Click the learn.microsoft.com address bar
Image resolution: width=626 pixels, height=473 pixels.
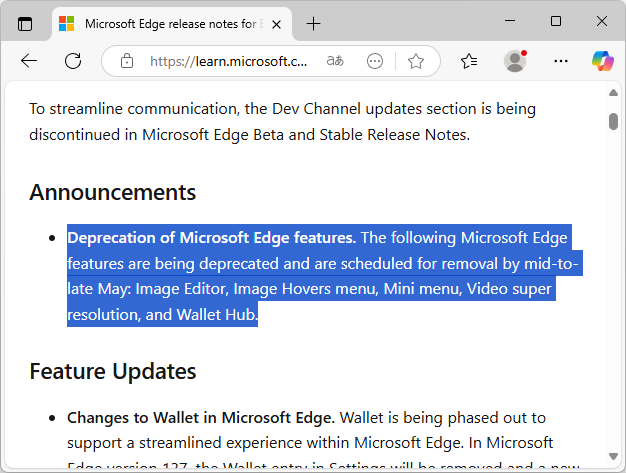pyautogui.click(x=229, y=61)
